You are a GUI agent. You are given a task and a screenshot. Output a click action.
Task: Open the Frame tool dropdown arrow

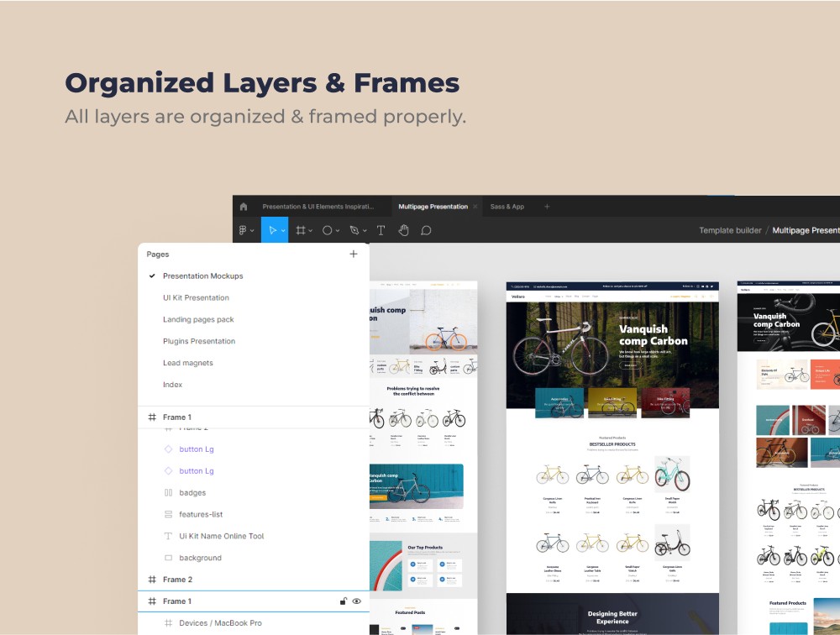click(x=310, y=230)
